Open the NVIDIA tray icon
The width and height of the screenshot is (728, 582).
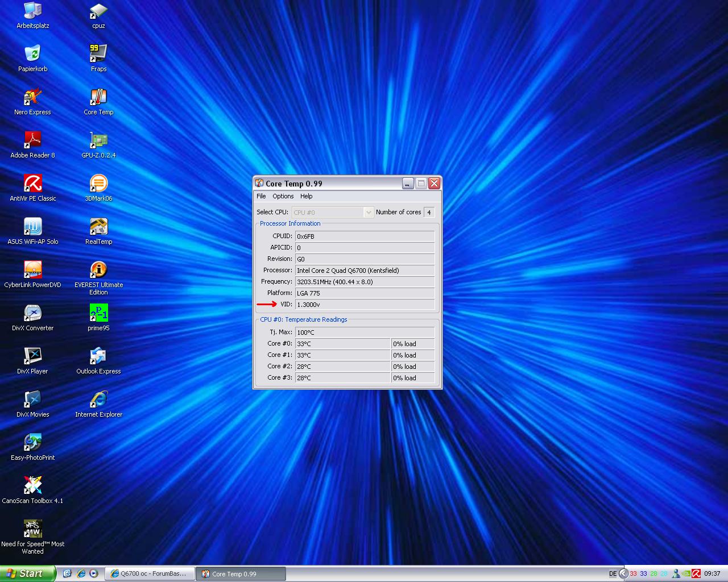pos(686,574)
